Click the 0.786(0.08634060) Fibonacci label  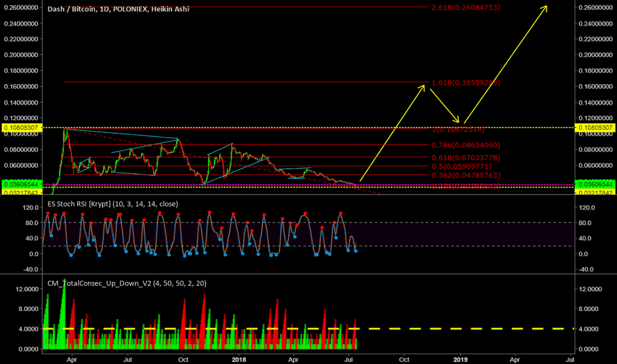click(x=466, y=145)
